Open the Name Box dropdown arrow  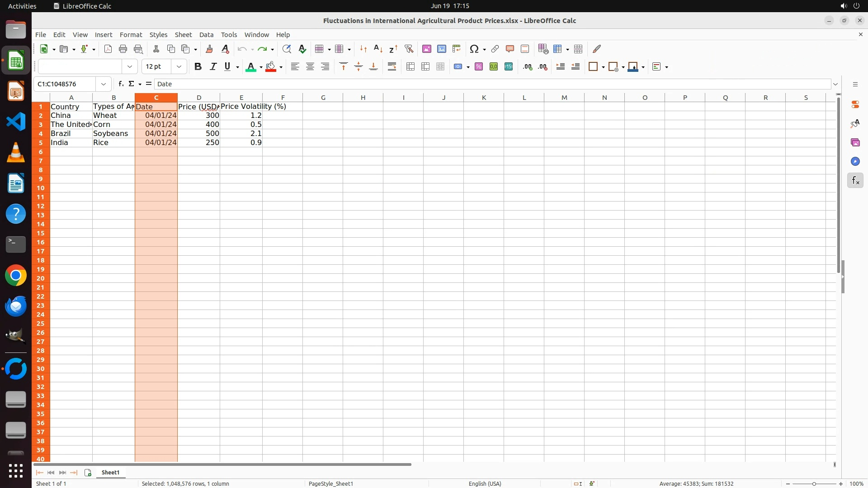[104, 84]
